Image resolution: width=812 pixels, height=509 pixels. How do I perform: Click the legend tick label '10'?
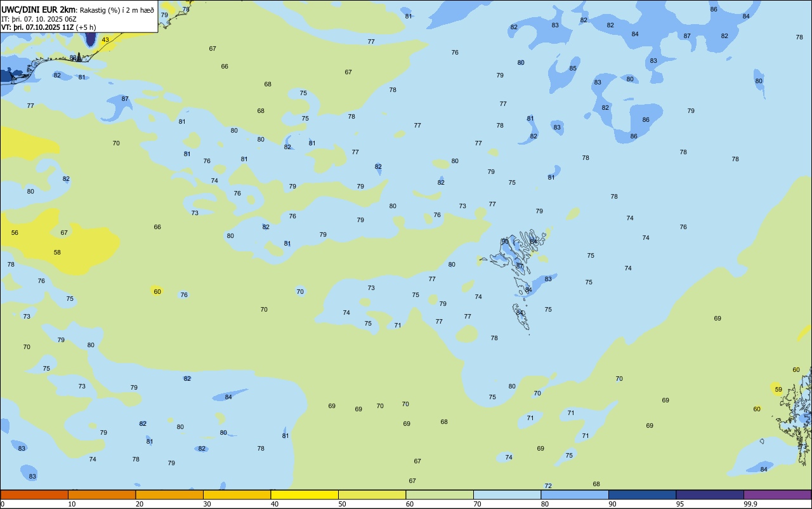click(x=72, y=504)
